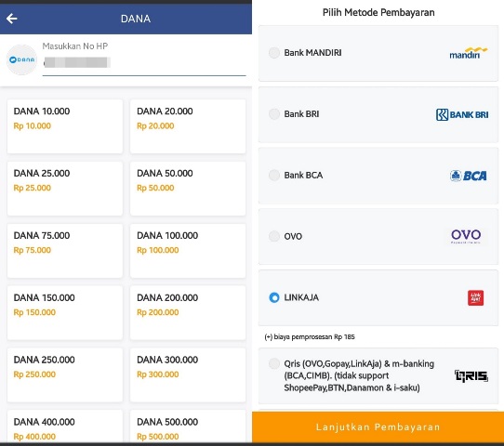The width and height of the screenshot is (504, 446).
Task: Click the QRIS logo
Action: [471, 375]
